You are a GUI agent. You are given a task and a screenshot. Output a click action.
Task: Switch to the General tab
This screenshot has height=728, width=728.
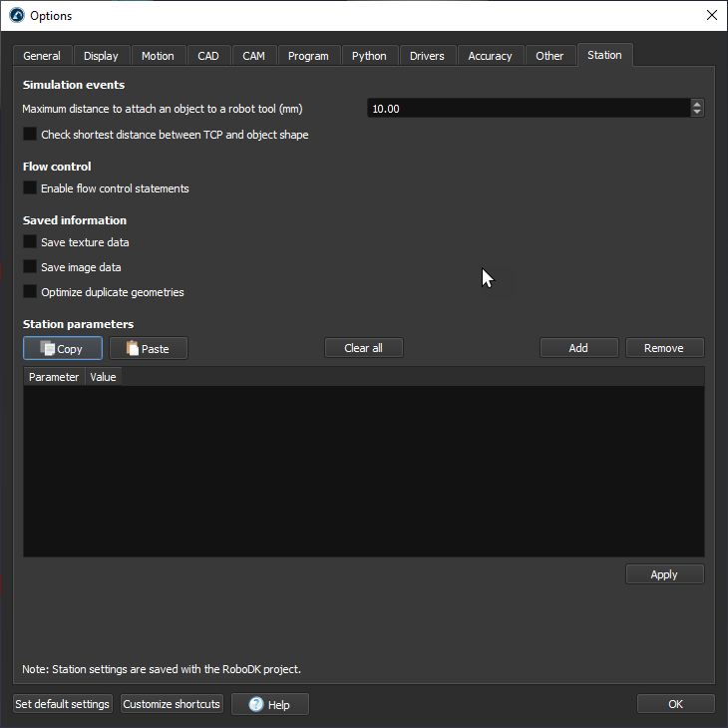[x=42, y=56]
